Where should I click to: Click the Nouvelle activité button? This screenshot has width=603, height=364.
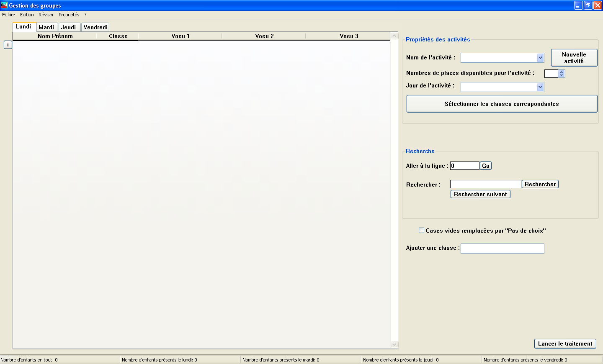(574, 57)
